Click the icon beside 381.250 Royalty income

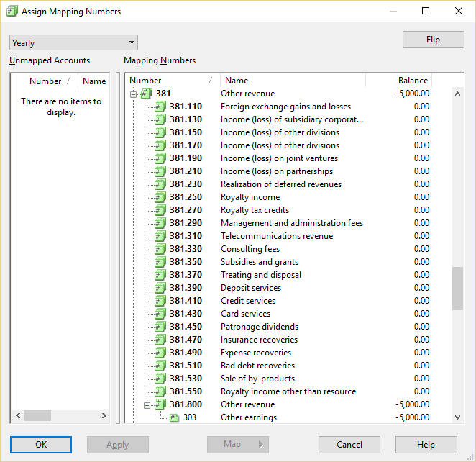point(160,197)
